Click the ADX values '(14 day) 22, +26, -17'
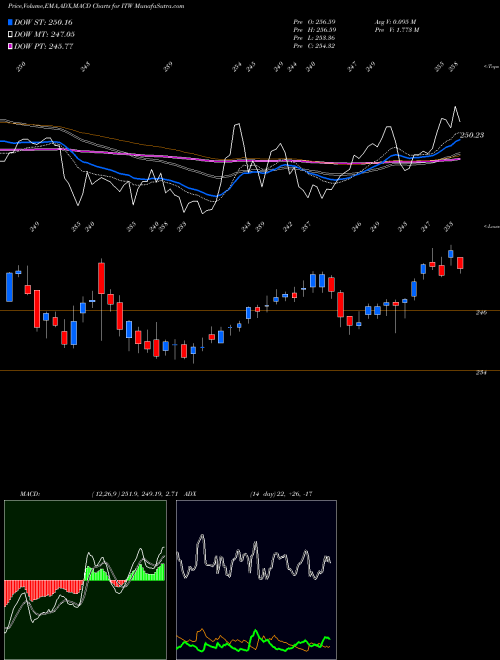The width and height of the screenshot is (500, 660). pos(281,494)
